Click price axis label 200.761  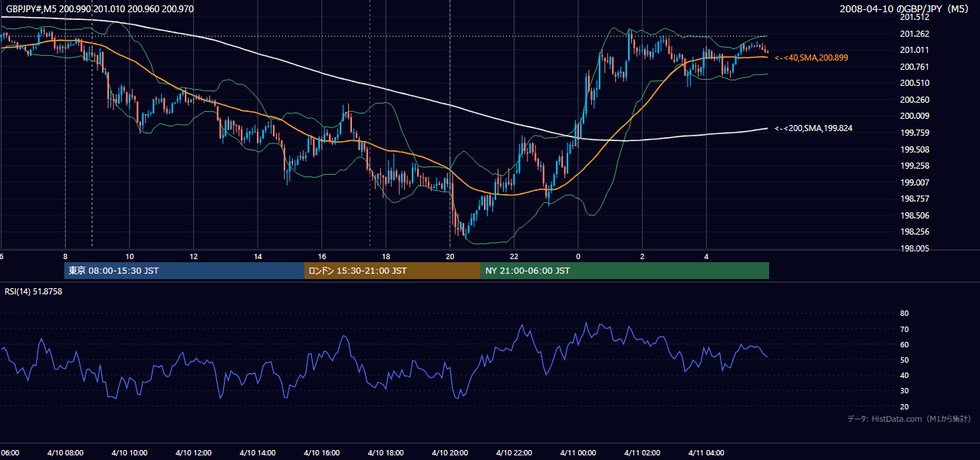click(x=914, y=67)
